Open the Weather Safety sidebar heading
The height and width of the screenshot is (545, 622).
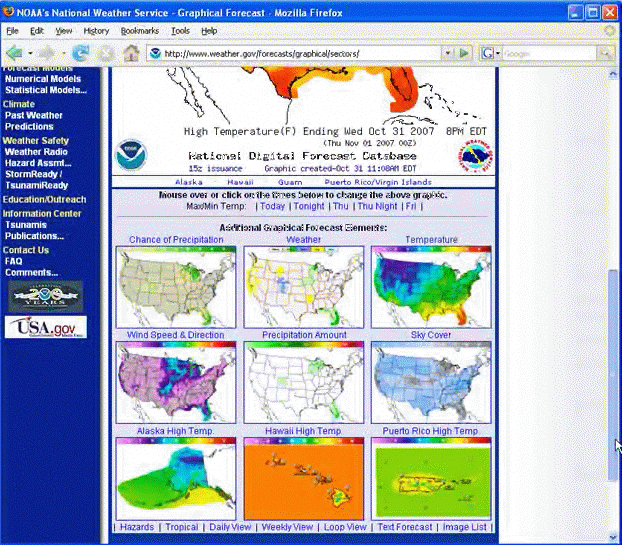pos(36,140)
